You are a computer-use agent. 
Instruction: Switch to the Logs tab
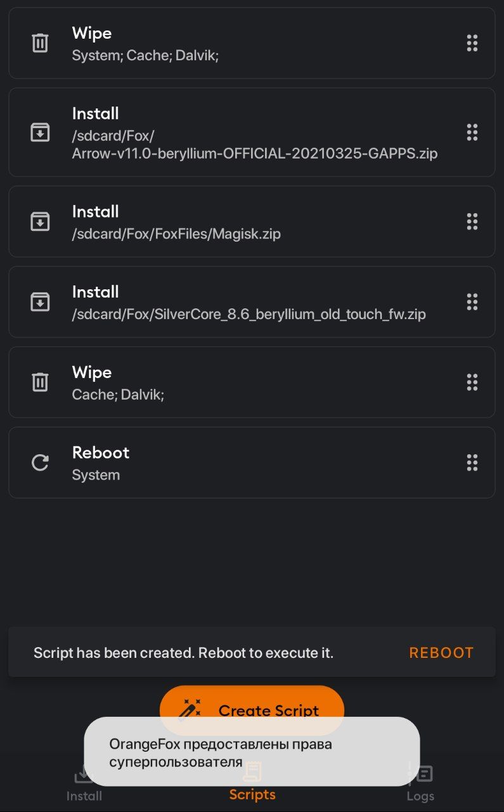[x=420, y=785]
